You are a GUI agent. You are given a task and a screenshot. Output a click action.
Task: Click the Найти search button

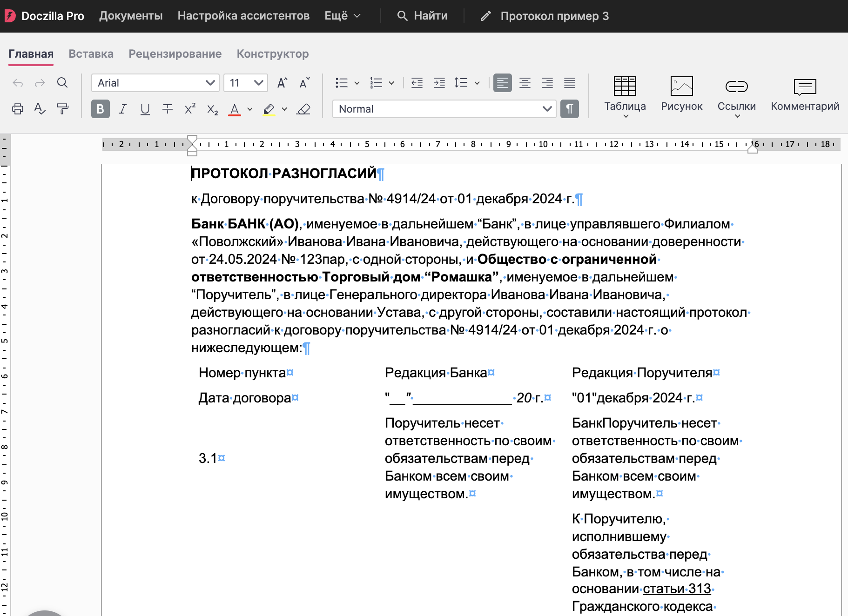coord(422,16)
